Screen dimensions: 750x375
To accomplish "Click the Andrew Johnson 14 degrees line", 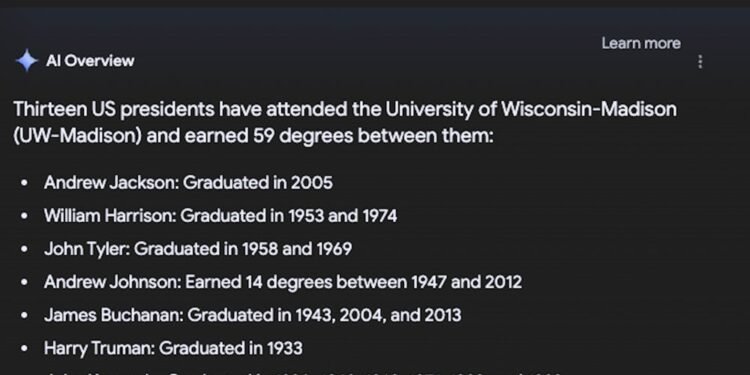I will (x=283, y=282).
